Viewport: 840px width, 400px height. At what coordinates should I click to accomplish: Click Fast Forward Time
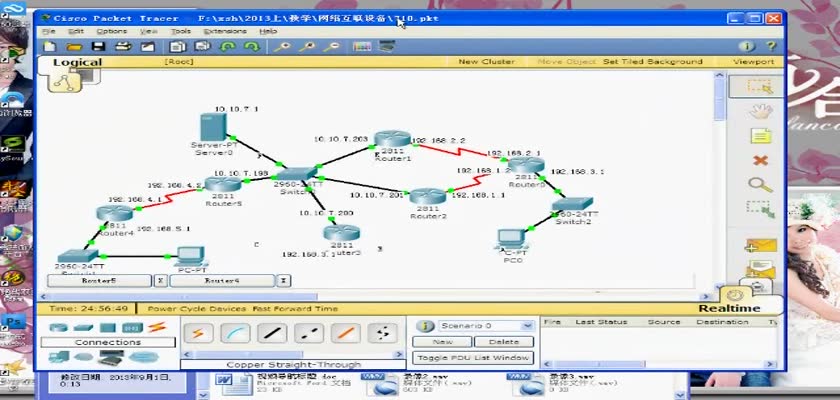click(295, 308)
